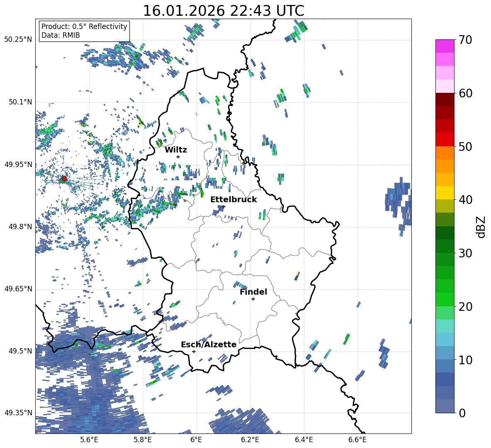Screen dimensions: 491x448
Task: Pick the bright red colorbar swatch above 50
Action: click(x=445, y=139)
